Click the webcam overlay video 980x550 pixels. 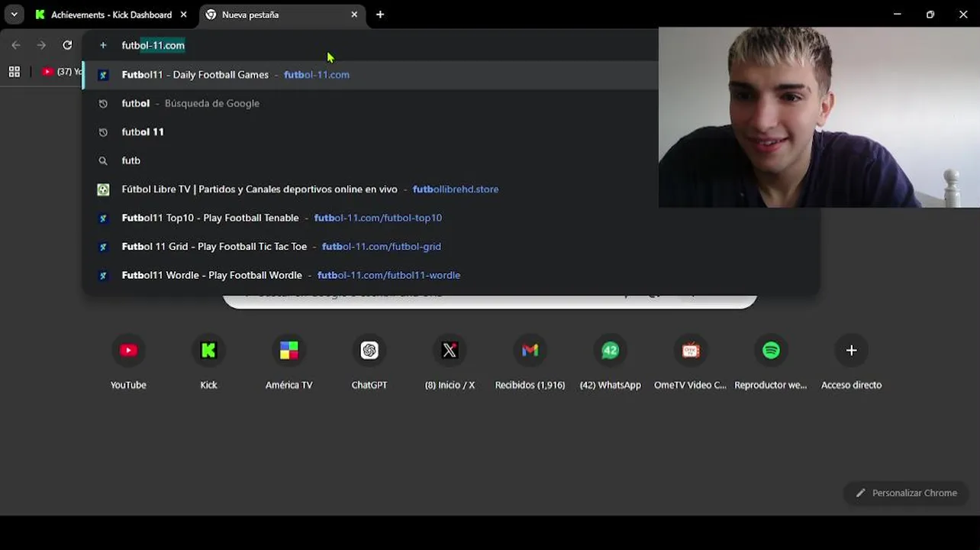[x=819, y=118]
